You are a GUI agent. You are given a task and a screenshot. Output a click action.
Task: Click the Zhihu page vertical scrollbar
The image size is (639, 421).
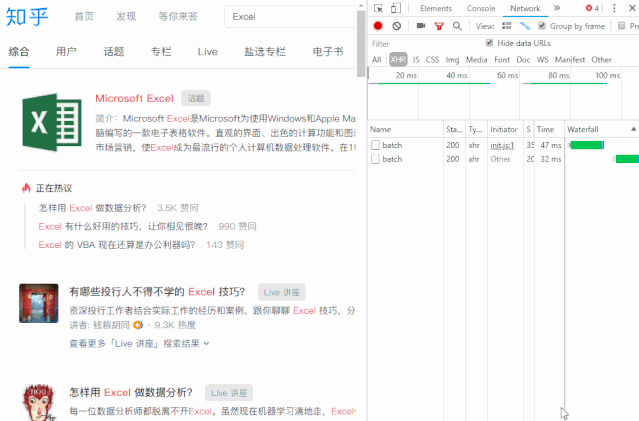(x=361, y=44)
